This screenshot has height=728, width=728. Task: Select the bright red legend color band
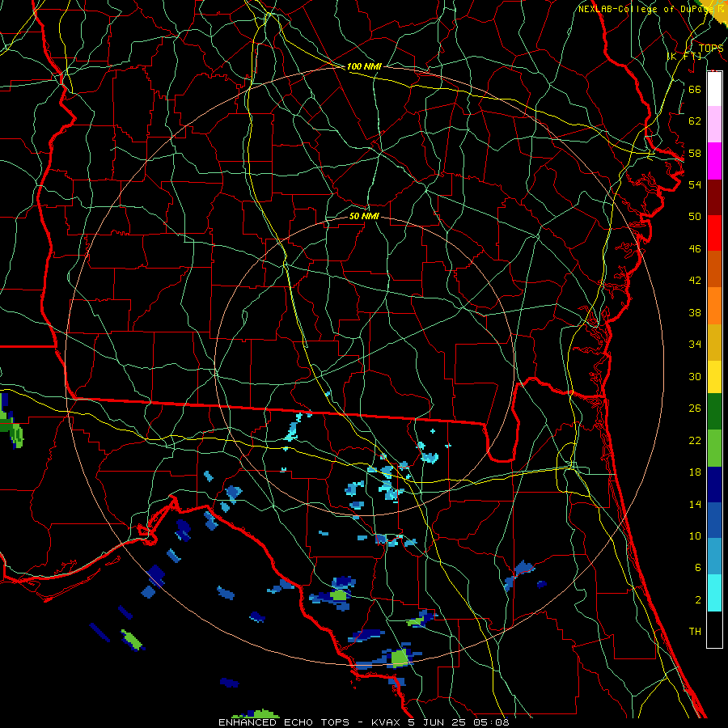click(714, 233)
